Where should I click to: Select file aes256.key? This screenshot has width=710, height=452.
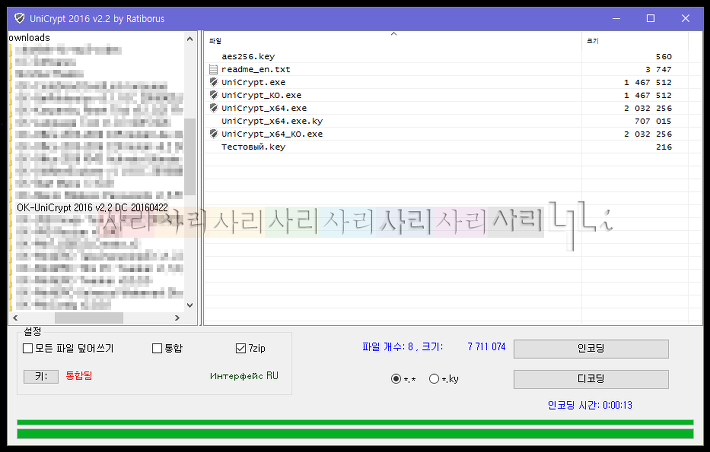tap(248, 57)
